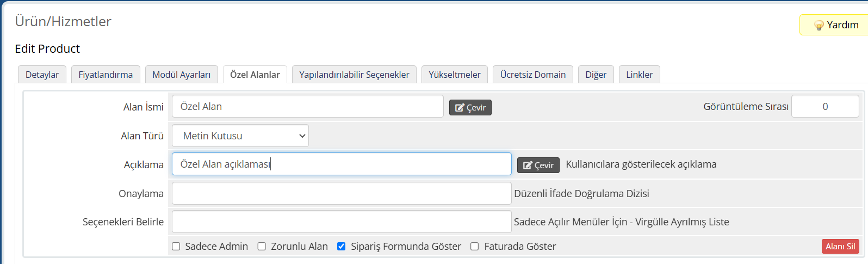This screenshot has height=264, width=868.
Task: Focus the Onaylama regex input field
Action: [x=342, y=193]
